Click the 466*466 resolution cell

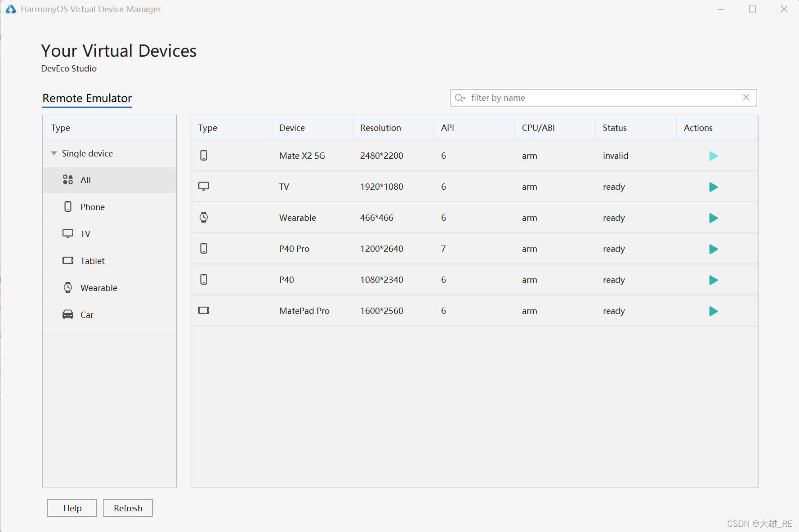pyautogui.click(x=377, y=218)
